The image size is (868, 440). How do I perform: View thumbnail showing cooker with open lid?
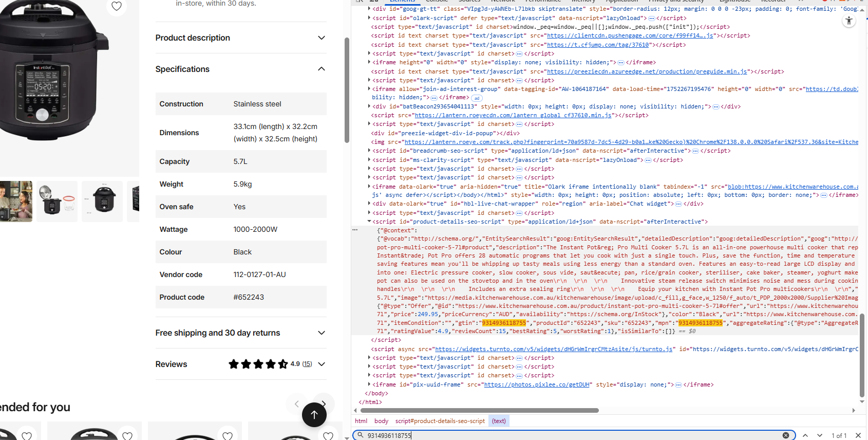pos(57,201)
